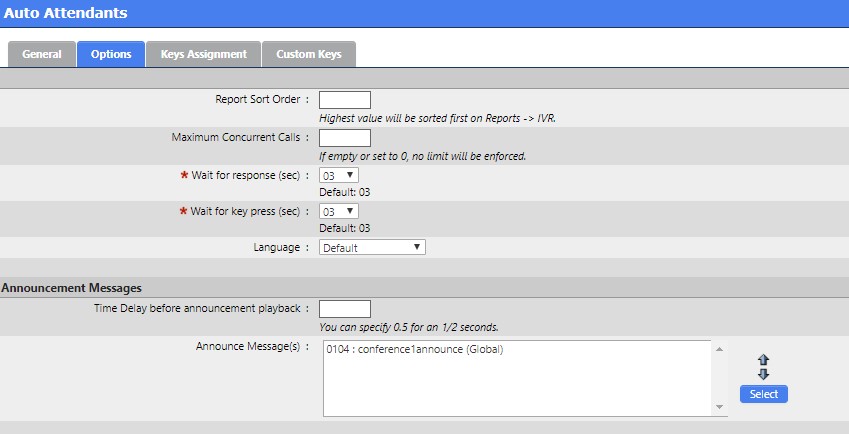849x434 pixels.
Task: Open the Keys Assignment tab
Action: 203,54
